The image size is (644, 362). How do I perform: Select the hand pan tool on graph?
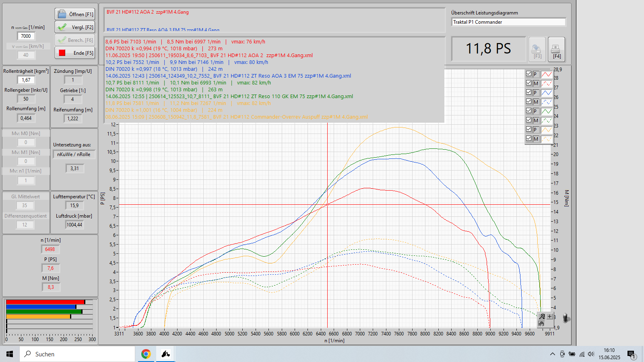[542, 324]
